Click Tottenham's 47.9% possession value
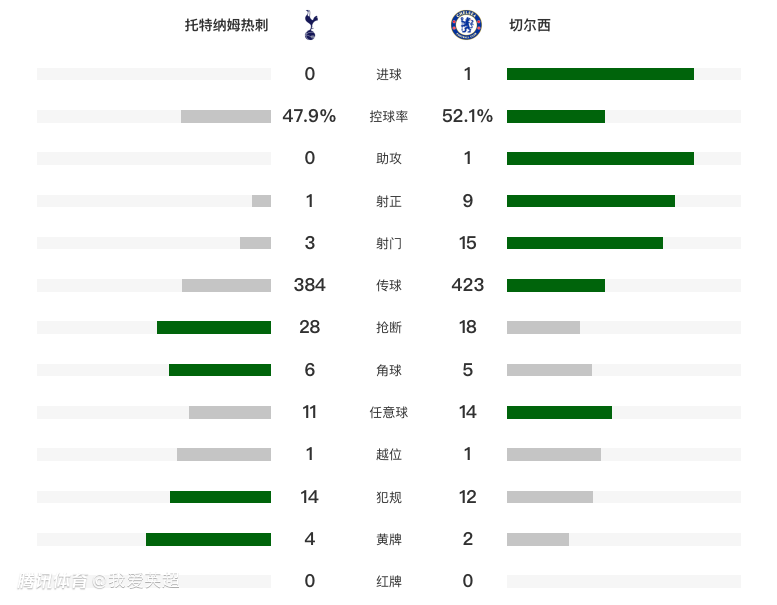Viewport: 777px width, 605px height. (309, 116)
